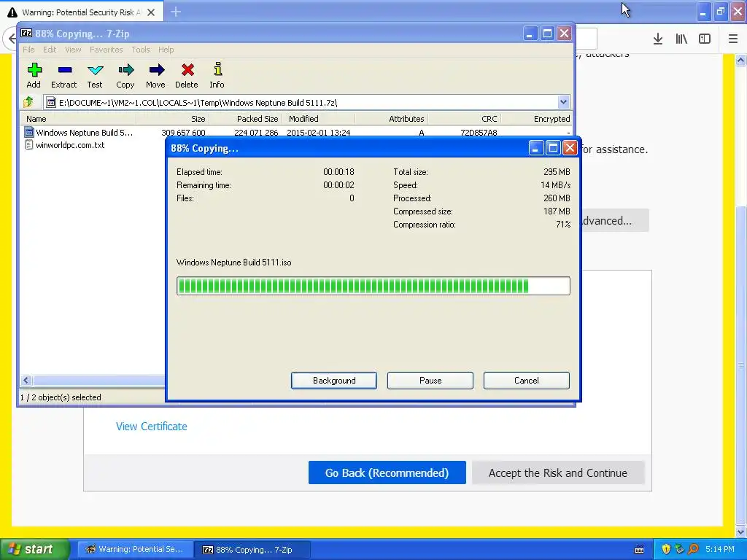The image size is (747, 560).
Task: Click the on-screen keyboard icon in taskbar
Action: [x=639, y=550]
